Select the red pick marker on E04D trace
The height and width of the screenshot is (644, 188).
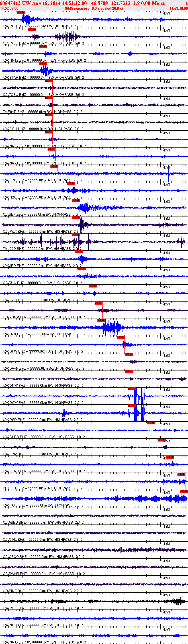pos(49,98)
